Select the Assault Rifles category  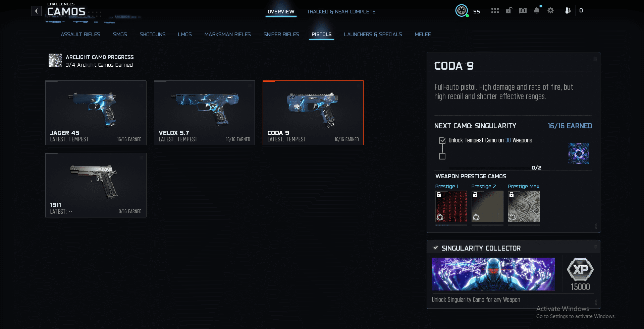tap(80, 35)
